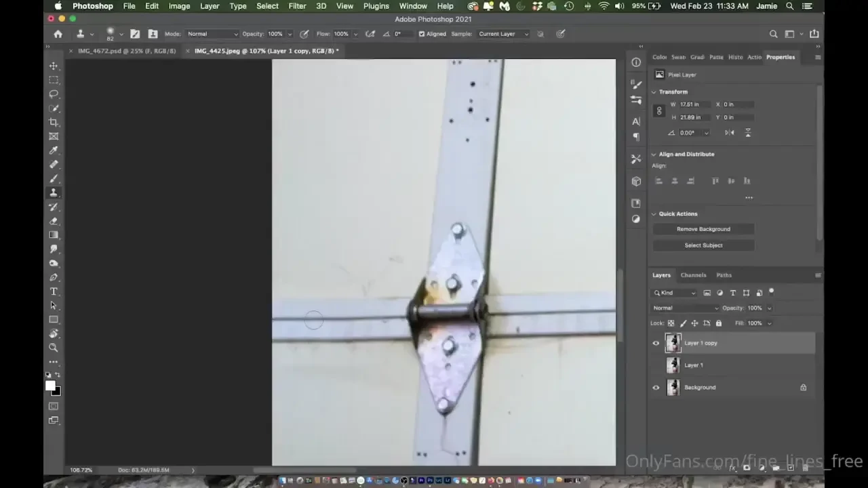Image resolution: width=868 pixels, height=488 pixels.
Task: Select the Clone Stamp tool
Action: click(x=54, y=192)
